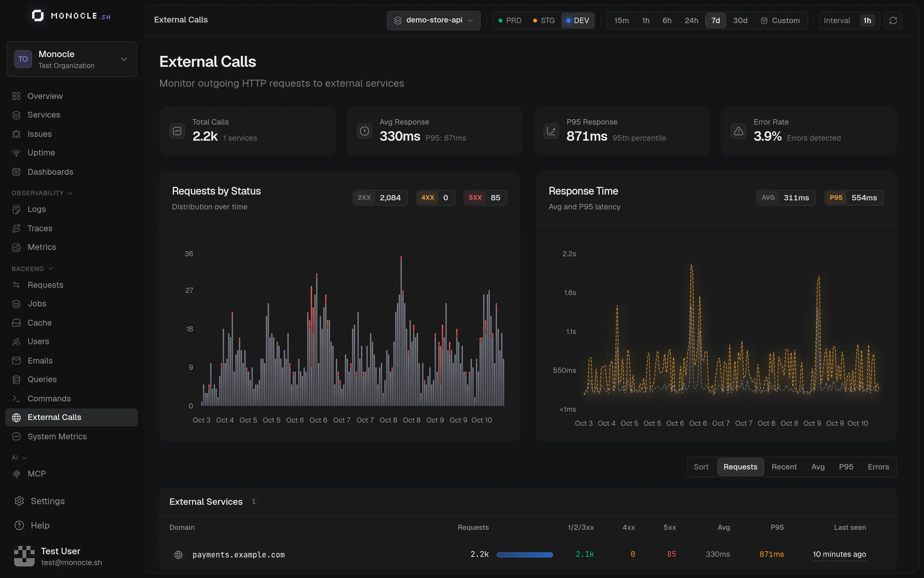The image size is (924, 578).
Task: Sort services by P95
Action: (846, 467)
